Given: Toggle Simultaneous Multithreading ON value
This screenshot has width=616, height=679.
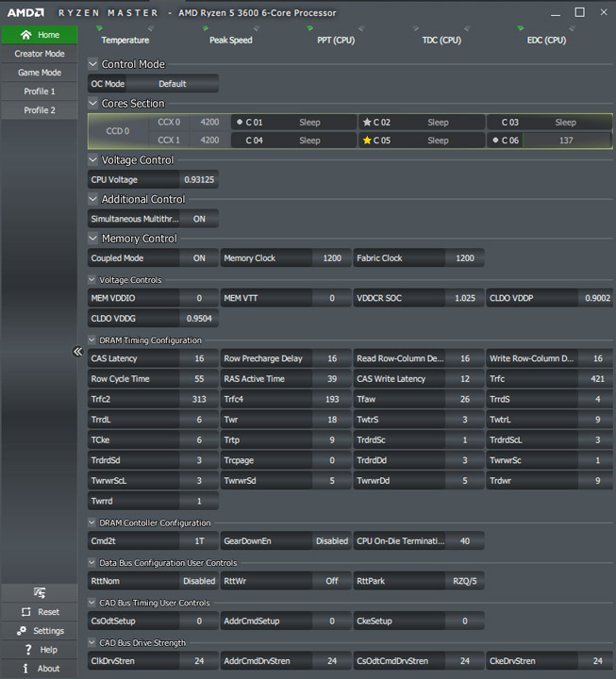Looking at the screenshot, I should (199, 219).
